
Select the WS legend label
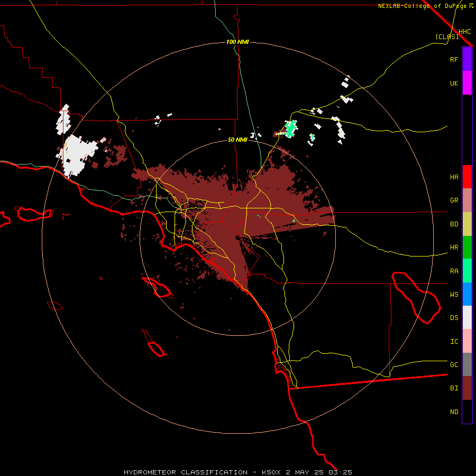454,295
